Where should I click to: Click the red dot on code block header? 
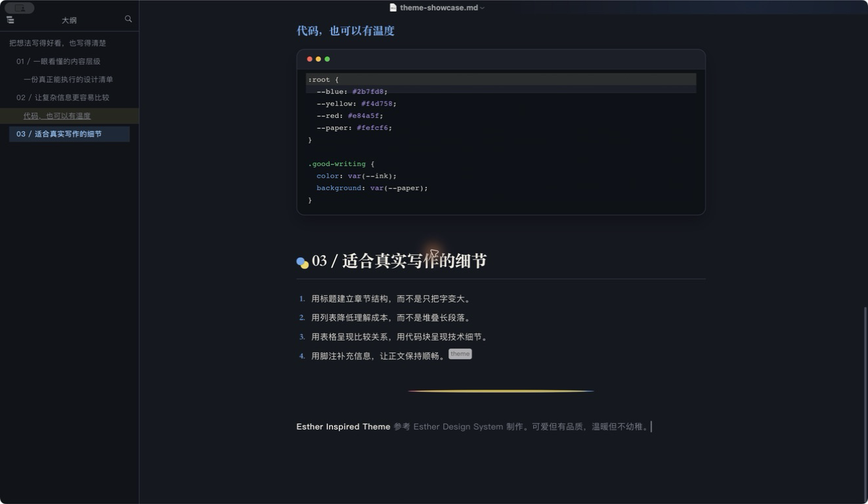[x=310, y=59]
